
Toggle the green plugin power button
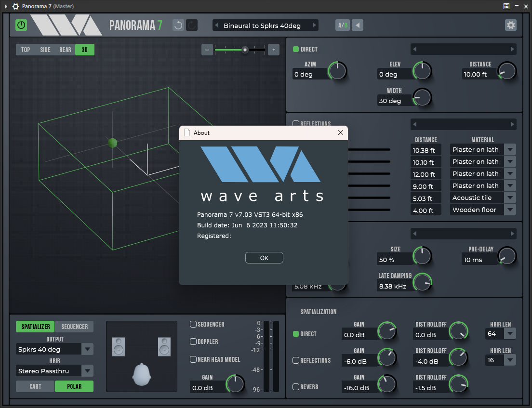tap(21, 25)
